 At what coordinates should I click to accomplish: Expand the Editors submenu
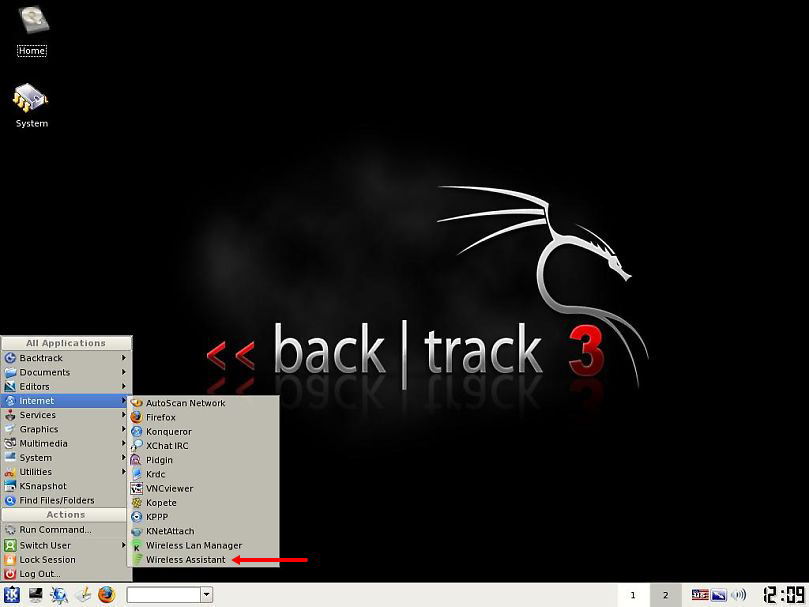click(x=65, y=386)
